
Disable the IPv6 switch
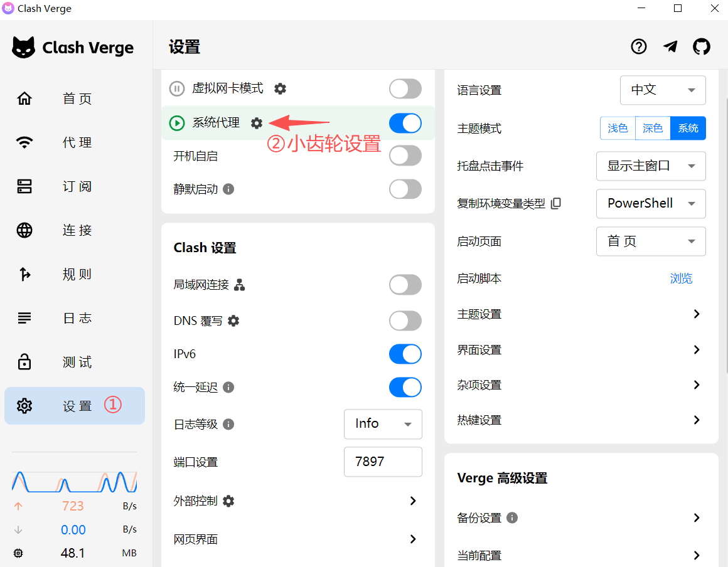click(x=405, y=354)
